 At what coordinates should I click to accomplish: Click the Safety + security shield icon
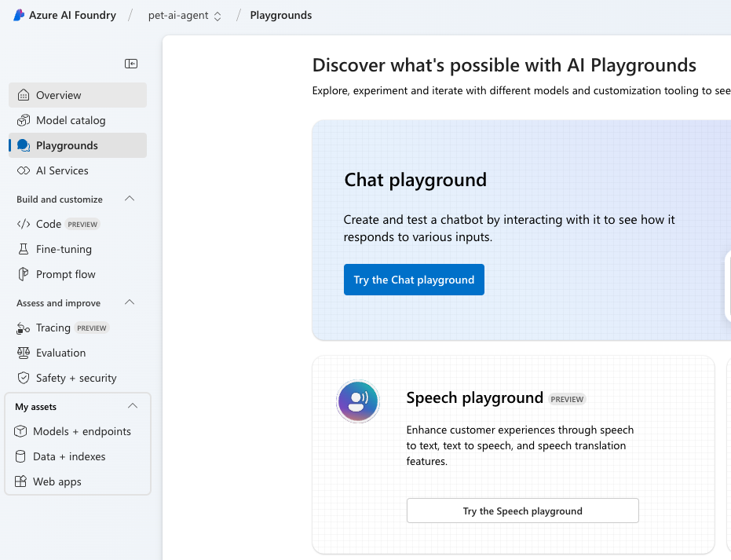click(x=24, y=378)
